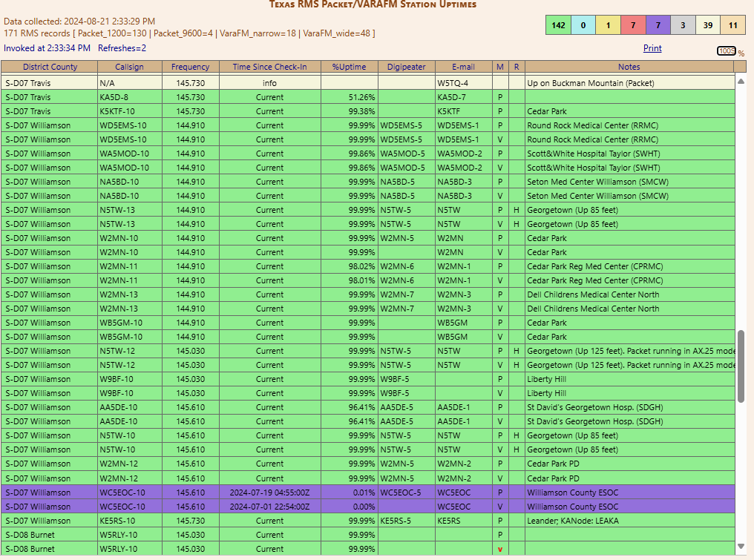This screenshot has height=560, width=754.
Task: Click 51.26% uptime value
Action: coord(361,97)
